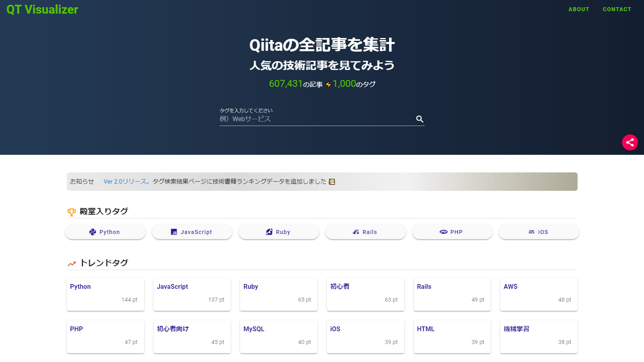The width and height of the screenshot is (644, 362).
Task: Click the 607,431 article count text
Action: pos(286,84)
